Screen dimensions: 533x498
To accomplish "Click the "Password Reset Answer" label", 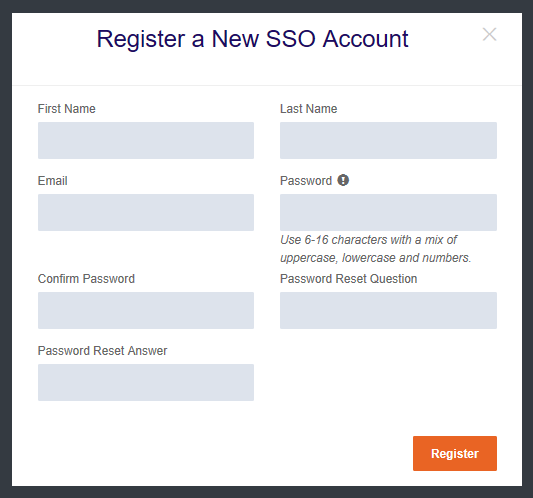I will (x=102, y=351).
